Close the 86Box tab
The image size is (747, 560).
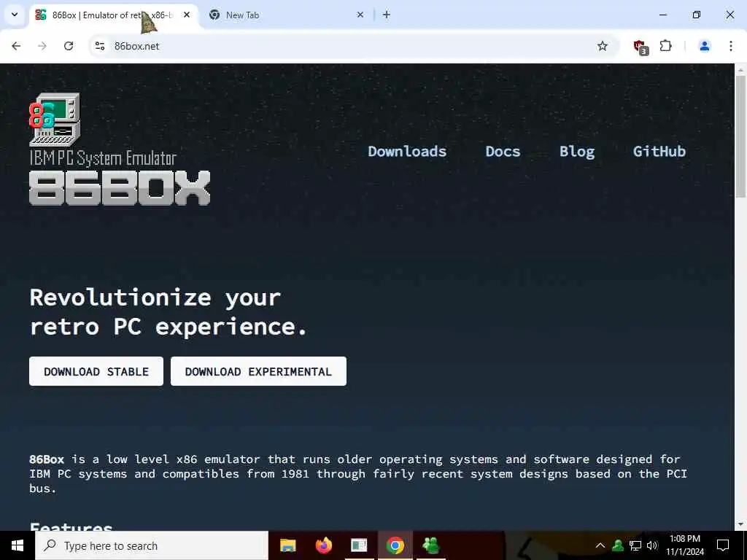187,15
